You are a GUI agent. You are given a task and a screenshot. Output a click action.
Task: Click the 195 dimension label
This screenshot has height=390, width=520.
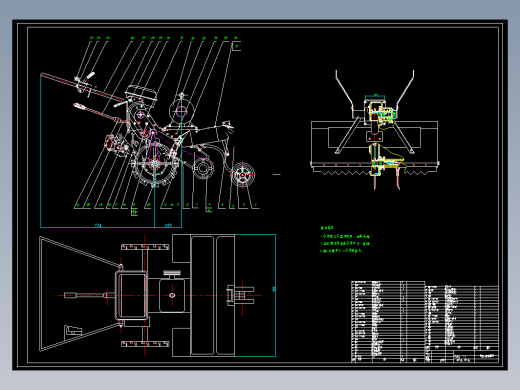tap(168, 226)
